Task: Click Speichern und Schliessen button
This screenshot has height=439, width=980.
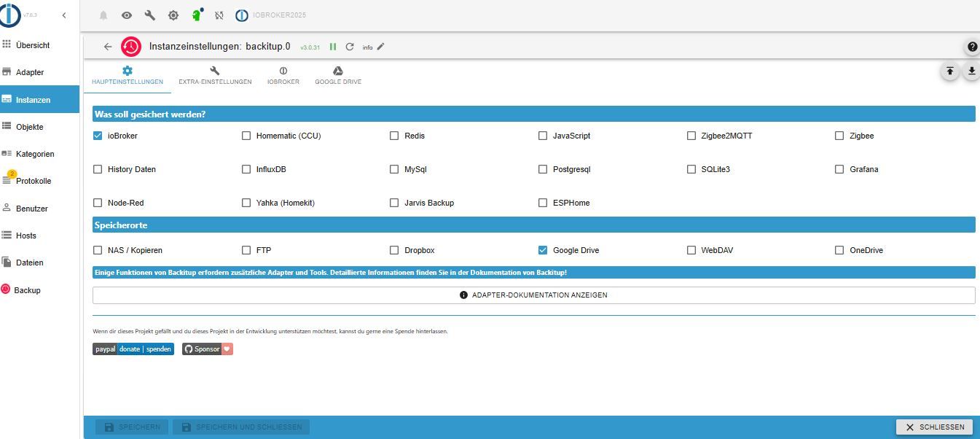Action: pyautogui.click(x=241, y=427)
